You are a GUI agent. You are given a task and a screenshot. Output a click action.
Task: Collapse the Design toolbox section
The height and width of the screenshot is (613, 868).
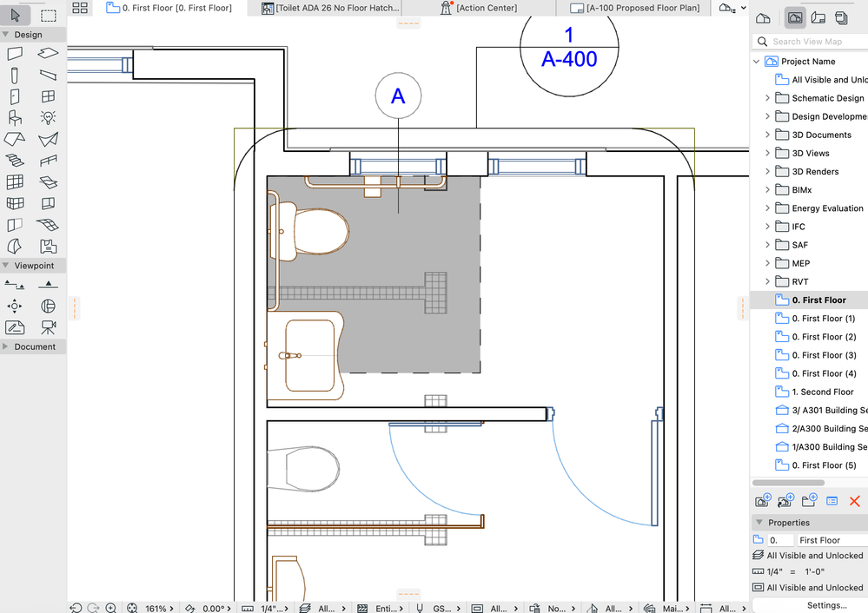click(x=5, y=35)
